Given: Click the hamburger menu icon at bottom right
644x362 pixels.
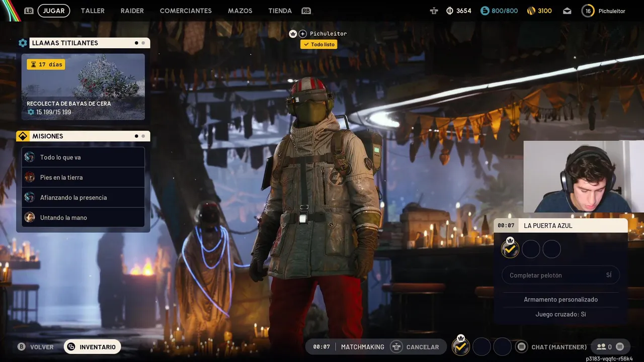Looking at the screenshot, I should point(620,347).
